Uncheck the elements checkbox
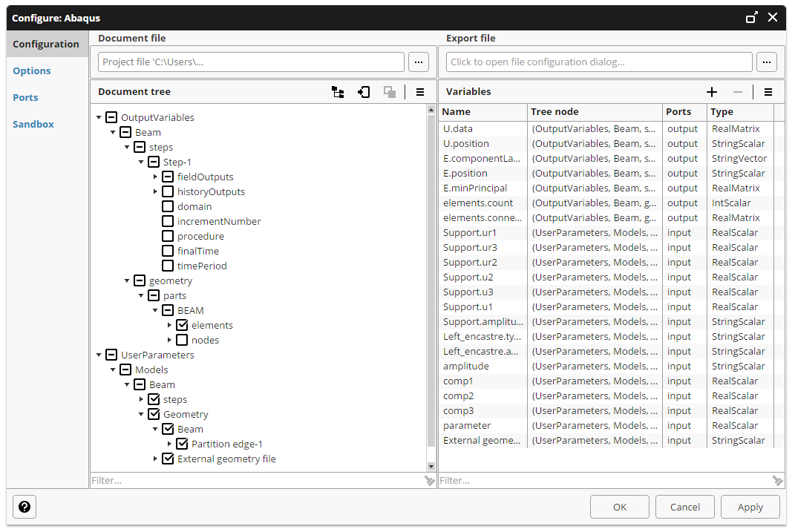Viewport: 795px width, 532px height. 182,325
